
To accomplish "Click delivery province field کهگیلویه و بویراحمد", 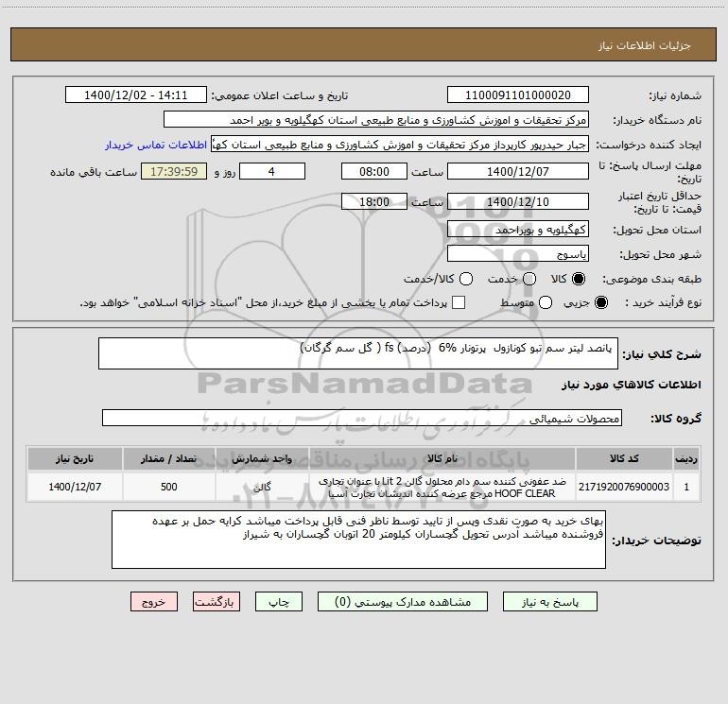I will pyautogui.click(x=518, y=230).
